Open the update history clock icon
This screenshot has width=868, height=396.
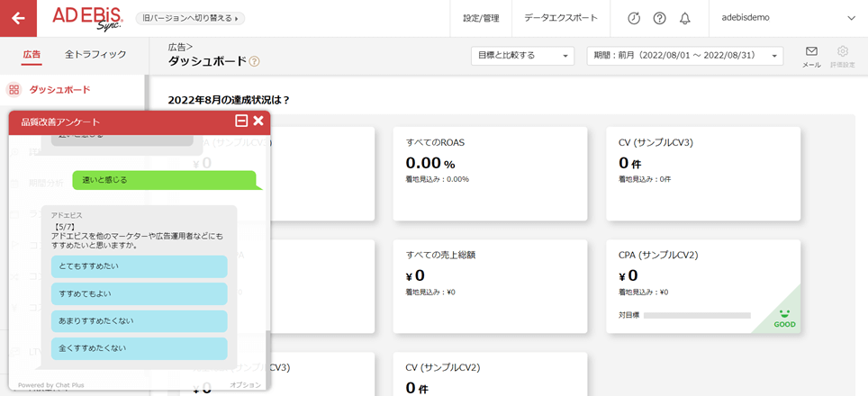pyautogui.click(x=634, y=18)
